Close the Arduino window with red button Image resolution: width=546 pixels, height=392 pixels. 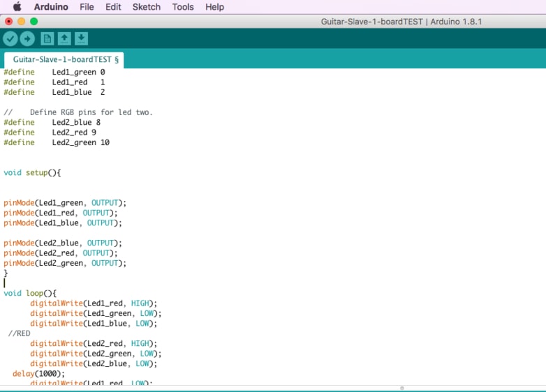pos(8,22)
